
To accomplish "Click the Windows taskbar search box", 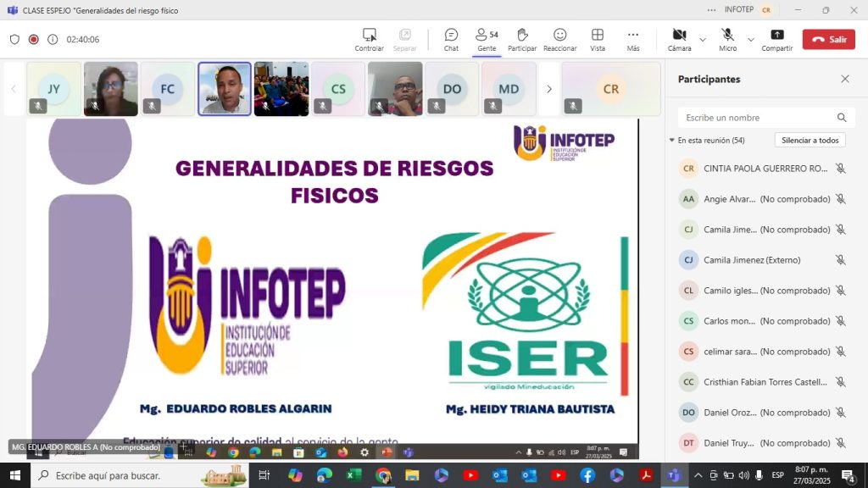I will pyautogui.click(x=139, y=475).
